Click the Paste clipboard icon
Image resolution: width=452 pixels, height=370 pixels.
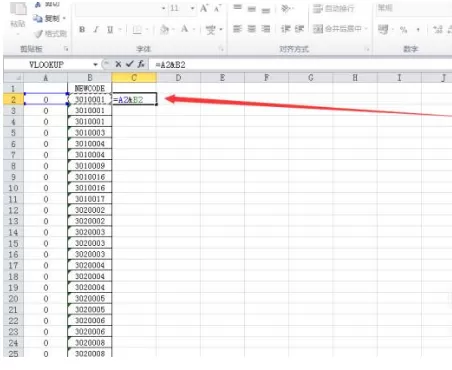click(x=18, y=9)
